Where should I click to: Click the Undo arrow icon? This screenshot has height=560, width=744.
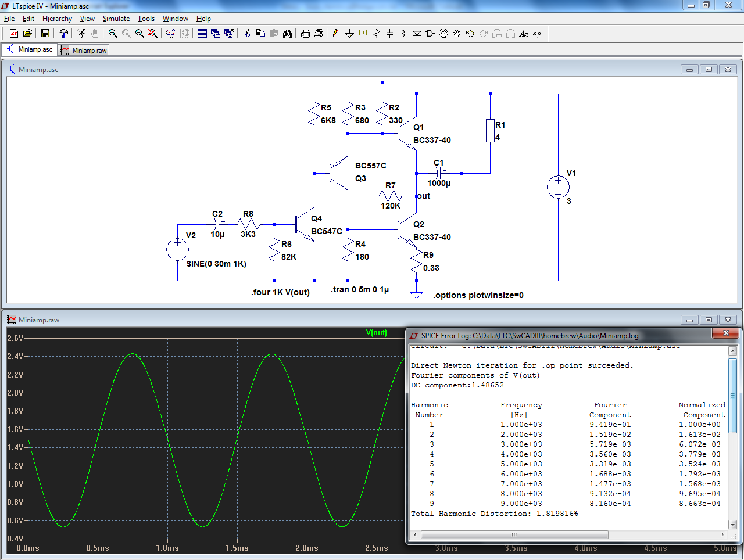pyautogui.click(x=470, y=34)
